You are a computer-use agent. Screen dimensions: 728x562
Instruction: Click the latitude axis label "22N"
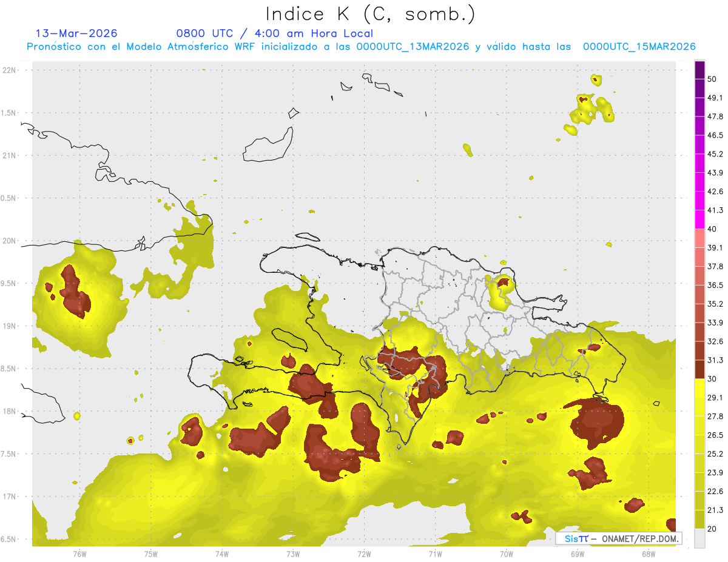(10, 70)
